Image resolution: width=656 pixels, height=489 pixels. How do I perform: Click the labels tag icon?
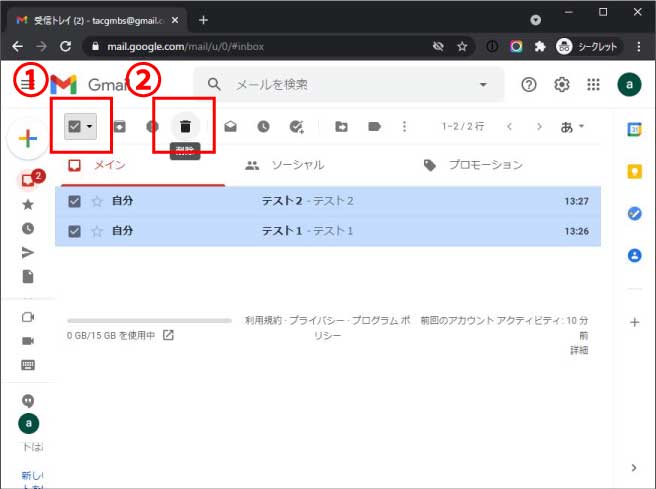pyautogui.click(x=373, y=127)
